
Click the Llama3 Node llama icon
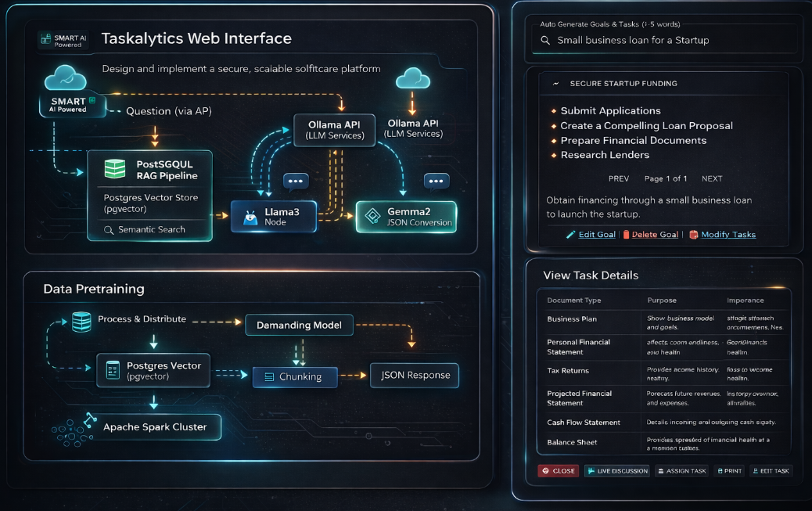250,217
